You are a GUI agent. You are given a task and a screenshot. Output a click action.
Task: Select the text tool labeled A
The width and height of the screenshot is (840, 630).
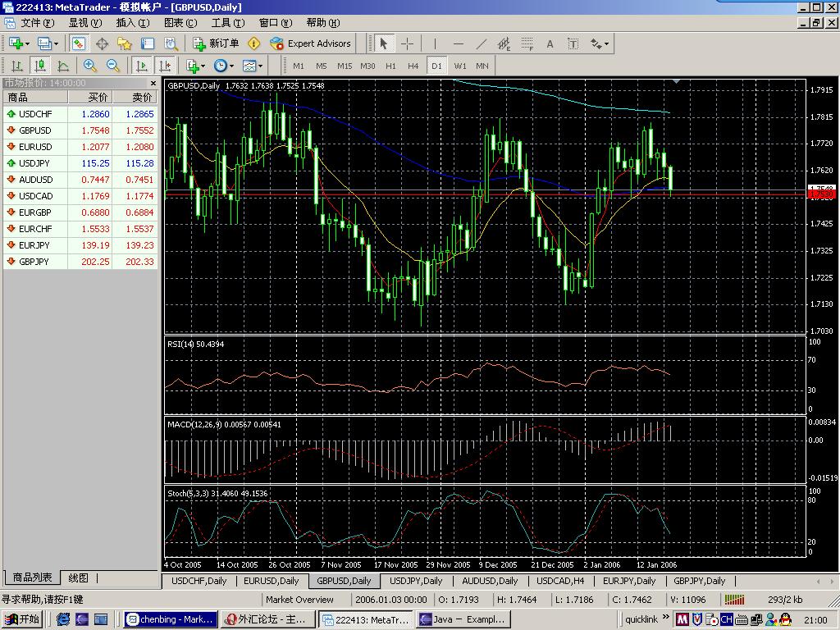tap(550, 43)
